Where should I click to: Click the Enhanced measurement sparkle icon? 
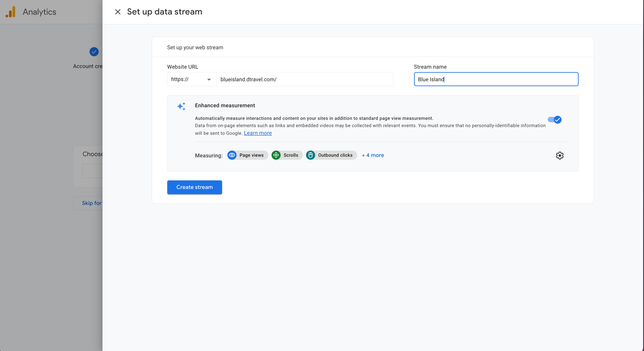pyautogui.click(x=182, y=106)
